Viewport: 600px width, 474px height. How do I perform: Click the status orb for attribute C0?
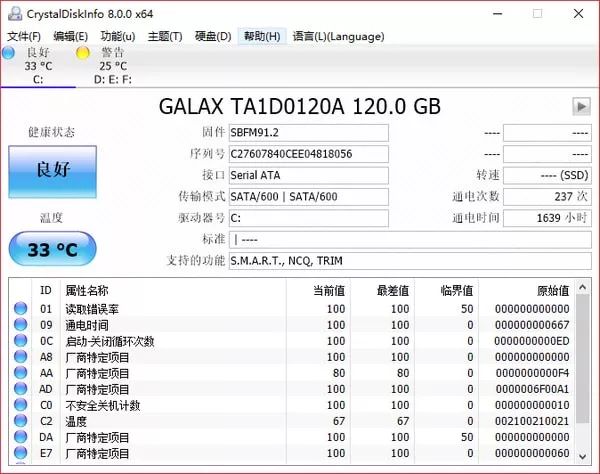coord(20,405)
